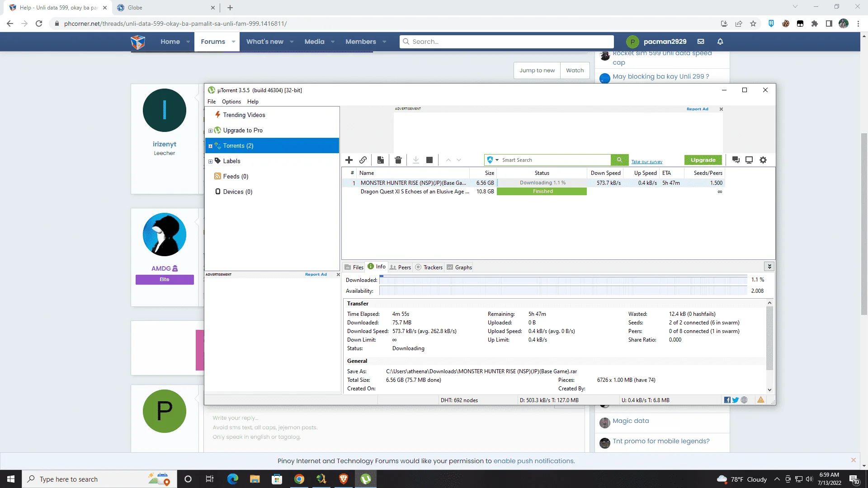Image resolution: width=868 pixels, height=488 pixels.
Task: Open the Members nav dropdown arrow
Action: point(384,42)
